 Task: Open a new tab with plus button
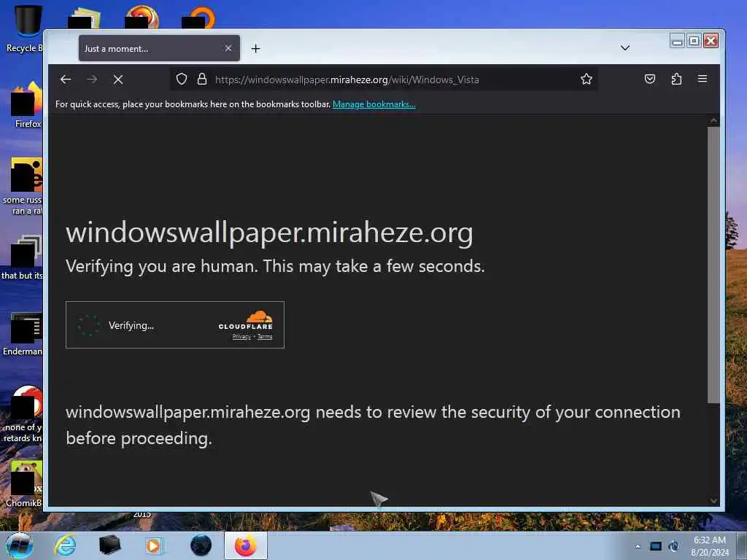tap(256, 49)
